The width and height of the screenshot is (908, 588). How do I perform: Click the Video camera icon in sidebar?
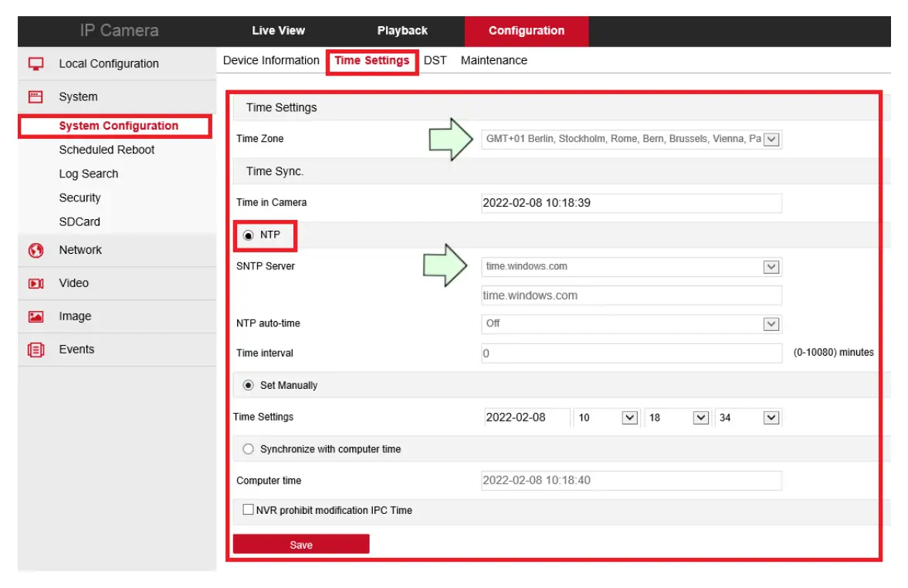tap(36, 283)
